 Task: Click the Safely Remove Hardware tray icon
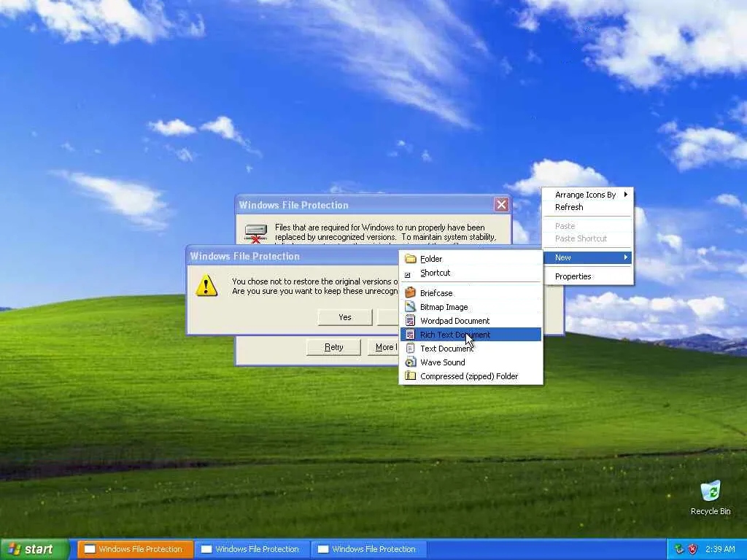(679, 549)
